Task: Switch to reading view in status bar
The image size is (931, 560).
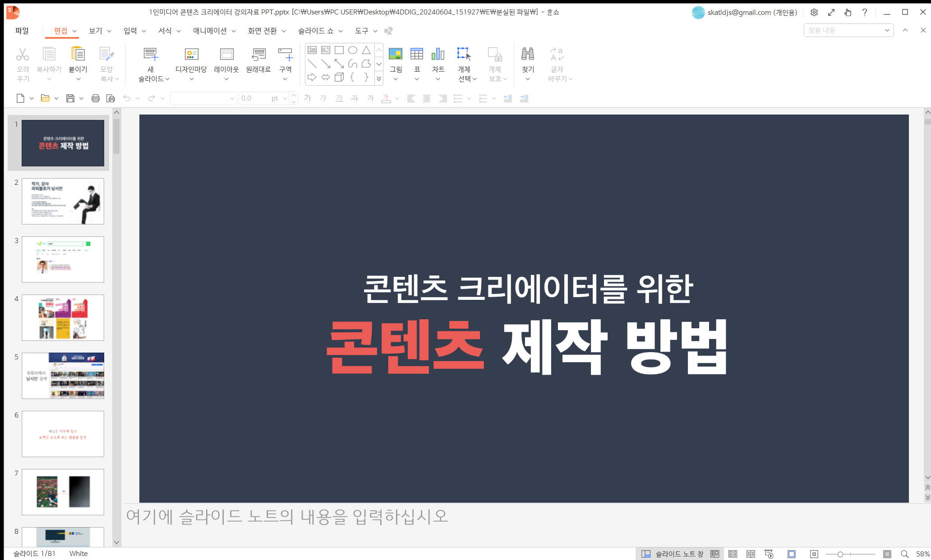Action: pyautogui.click(x=751, y=554)
